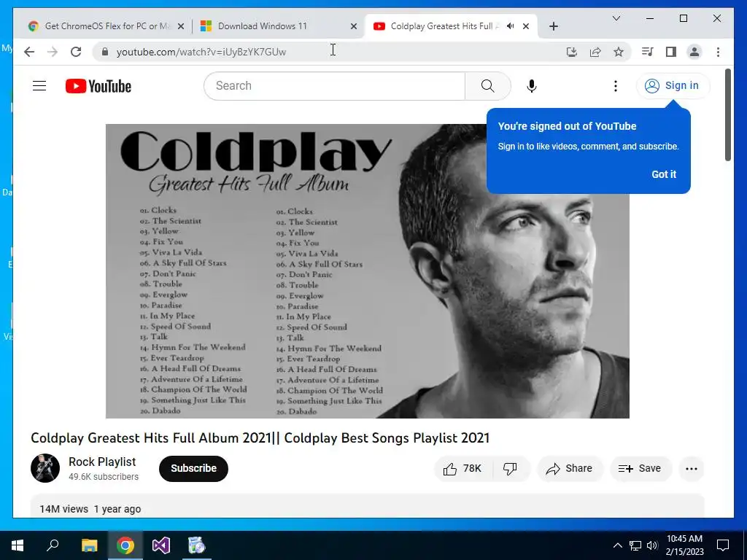Click the browser forward arrow
The image size is (747, 560).
tap(53, 52)
